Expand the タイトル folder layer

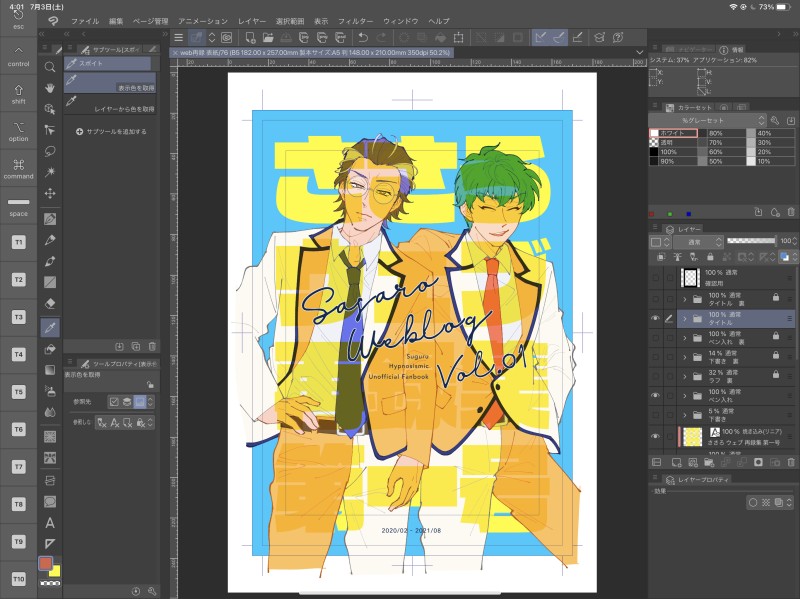[685, 318]
